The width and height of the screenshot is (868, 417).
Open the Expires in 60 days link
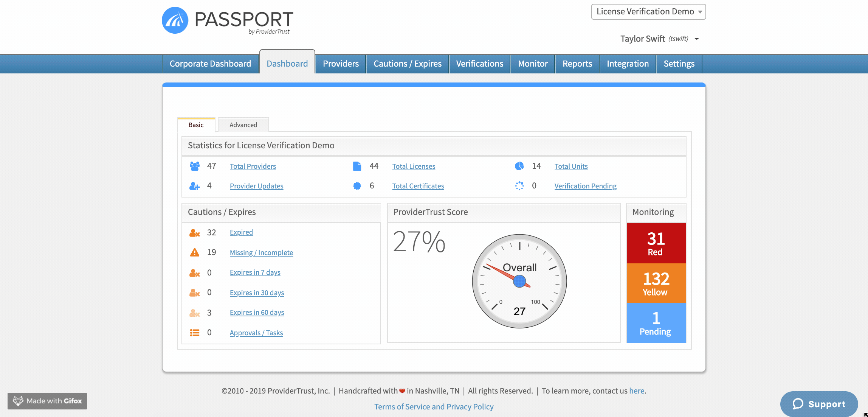pos(257,312)
